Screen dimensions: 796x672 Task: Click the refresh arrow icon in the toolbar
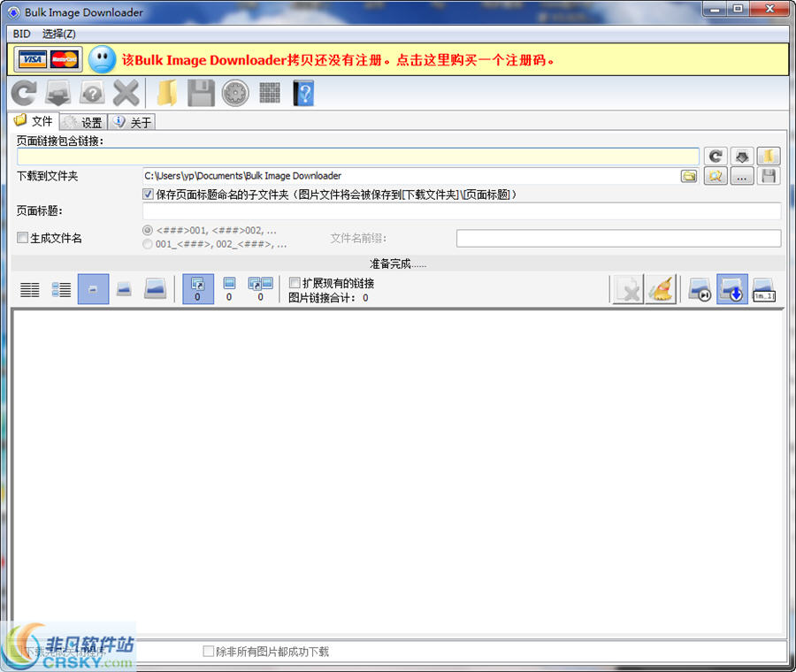(x=24, y=93)
